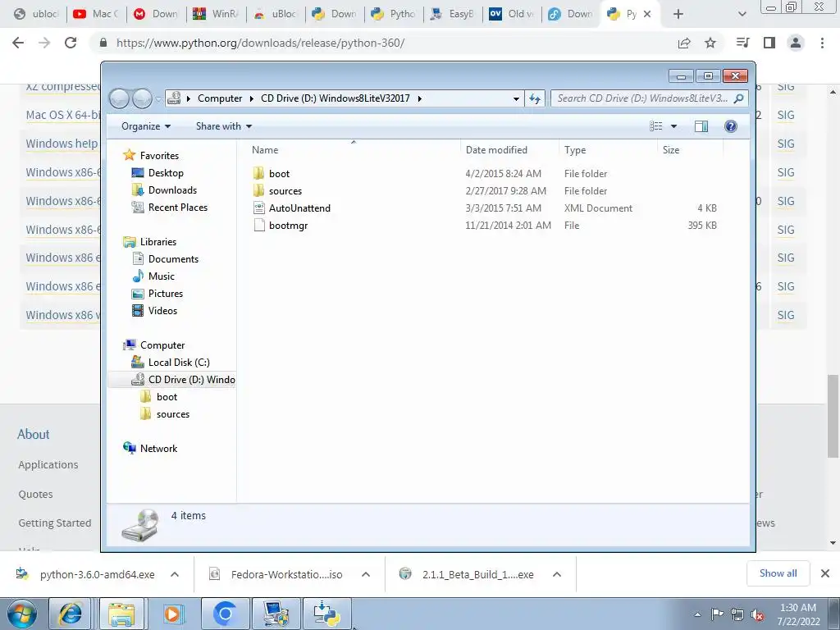Open options for python-3.6.0-amd64.exe download
Viewport: 840px width, 630px height.
(x=175, y=574)
